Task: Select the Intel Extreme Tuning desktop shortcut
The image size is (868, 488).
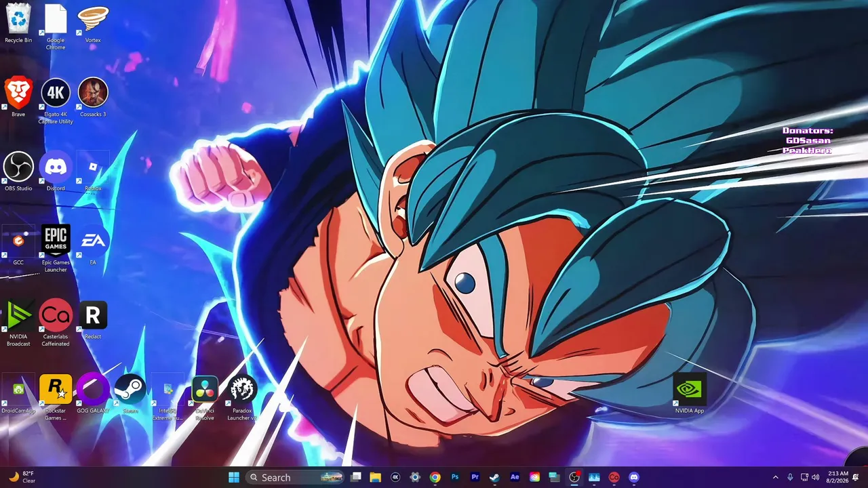Action: (167, 396)
